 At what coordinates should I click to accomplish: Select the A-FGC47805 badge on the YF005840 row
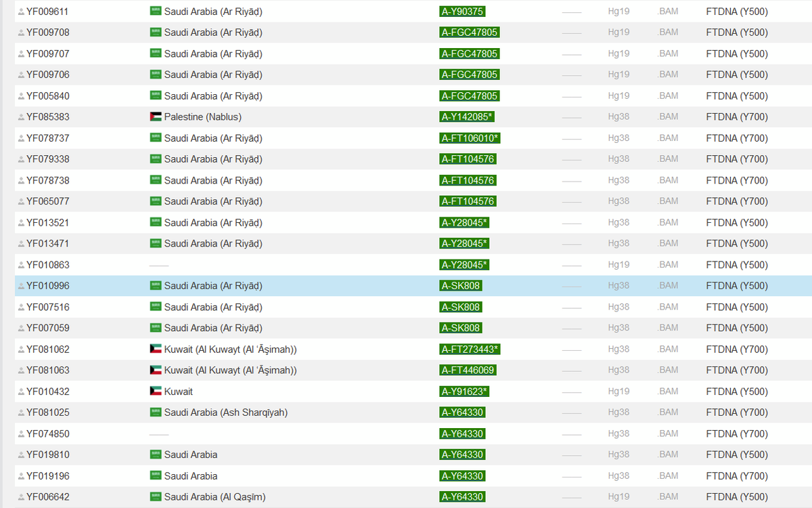(470, 96)
